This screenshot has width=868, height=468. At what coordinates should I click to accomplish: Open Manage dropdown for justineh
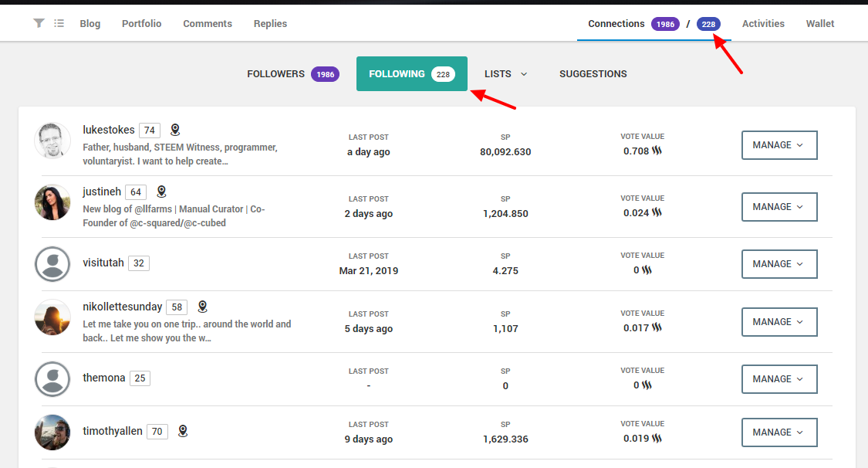pos(778,207)
